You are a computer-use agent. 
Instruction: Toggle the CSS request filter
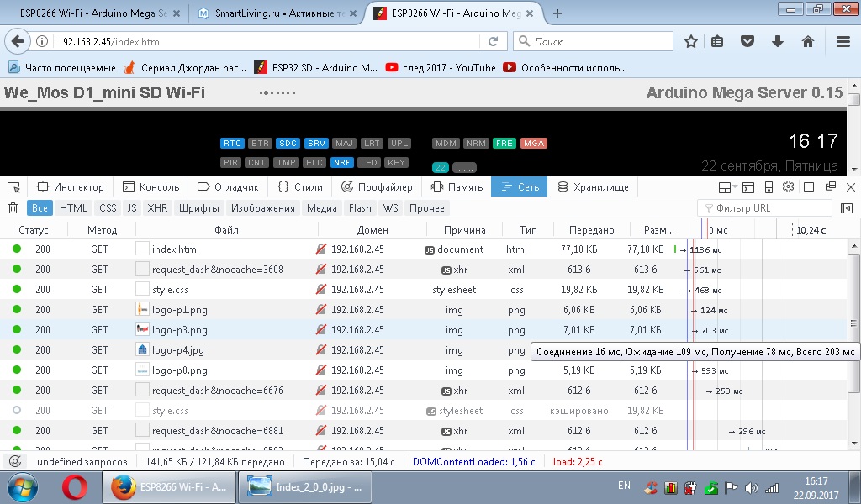(x=108, y=208)
